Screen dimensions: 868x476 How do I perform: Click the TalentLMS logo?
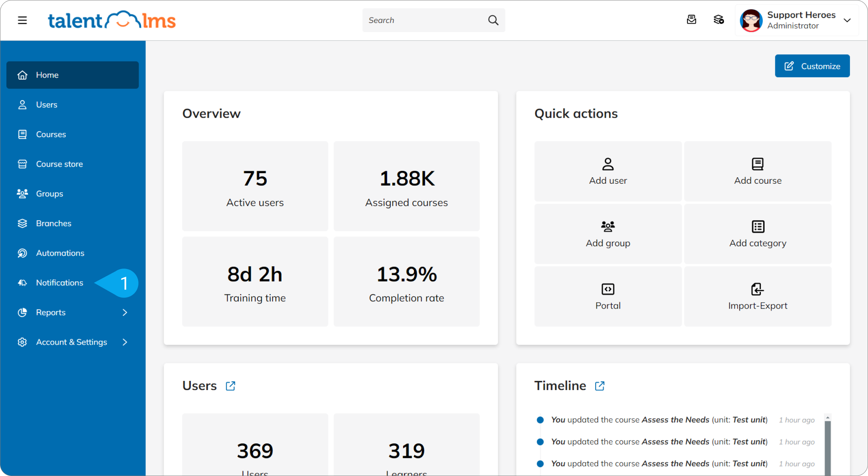(112, 20)
